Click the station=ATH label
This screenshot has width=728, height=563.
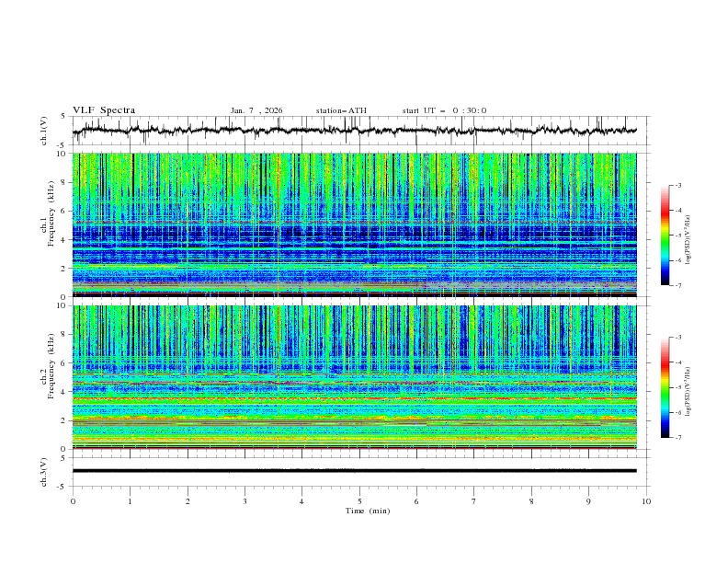[x=341, y=110]
